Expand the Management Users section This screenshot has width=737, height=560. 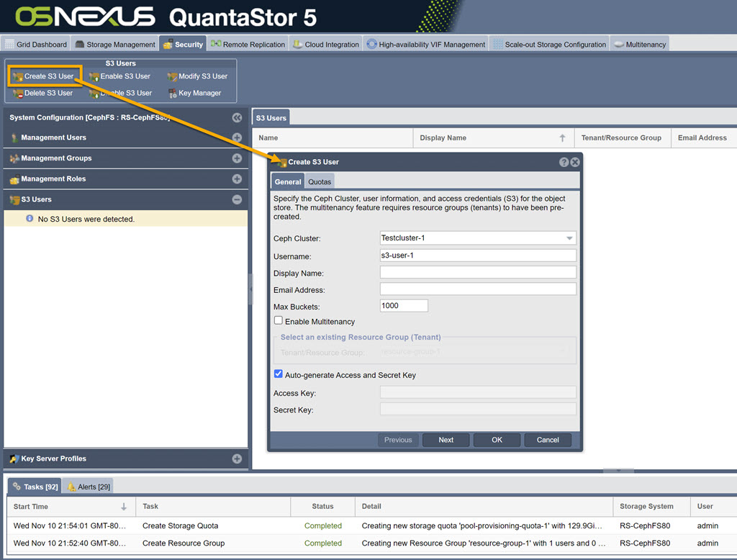(x=237, y=137)
